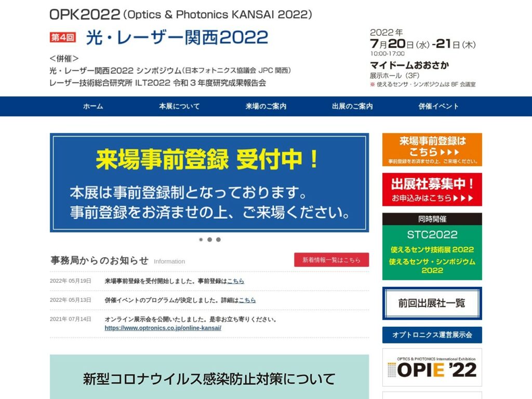
Task: Select the third carousel dot indicator
Action: (219, 240)
